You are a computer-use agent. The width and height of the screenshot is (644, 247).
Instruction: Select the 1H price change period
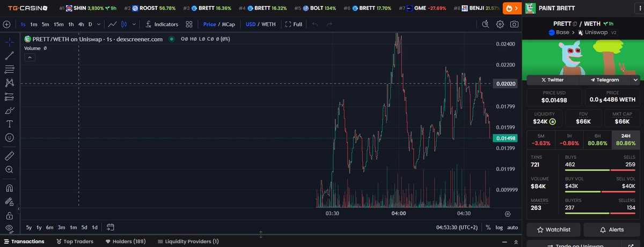[569, 139]
